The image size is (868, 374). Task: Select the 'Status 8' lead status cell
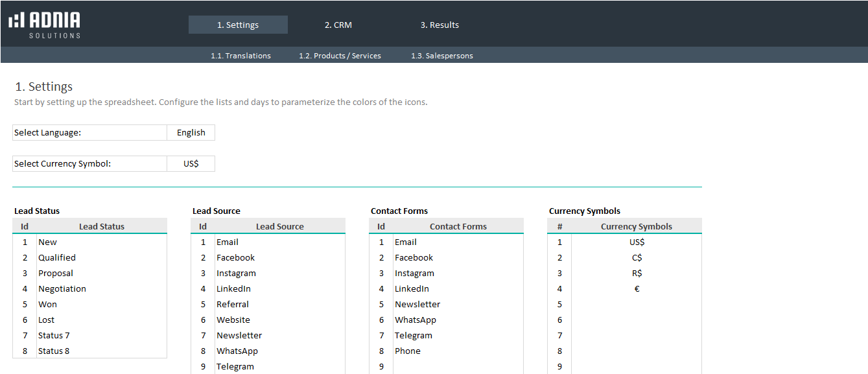[101, 351]
